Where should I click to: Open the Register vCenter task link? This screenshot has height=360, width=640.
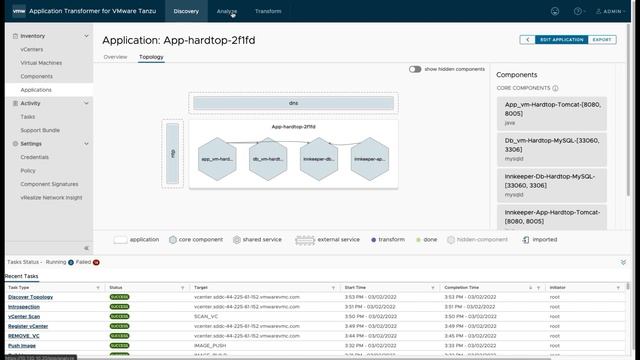(28, 327)
